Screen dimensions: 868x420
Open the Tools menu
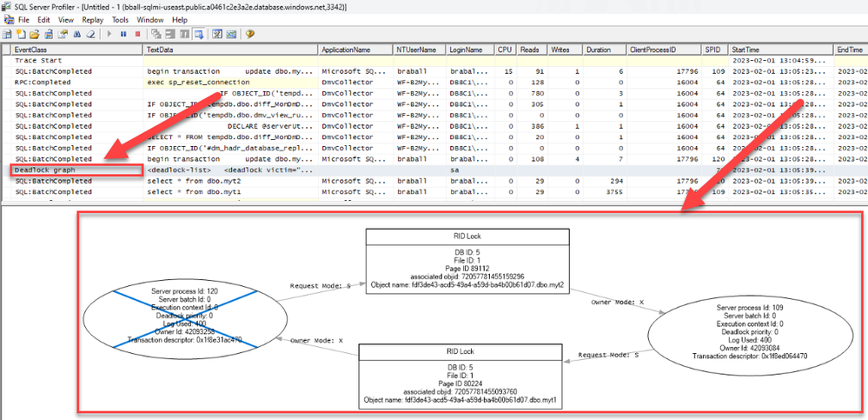point(120,19)
